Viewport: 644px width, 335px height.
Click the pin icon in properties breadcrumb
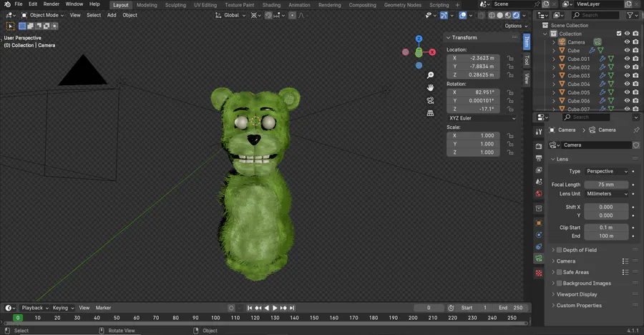636,130
